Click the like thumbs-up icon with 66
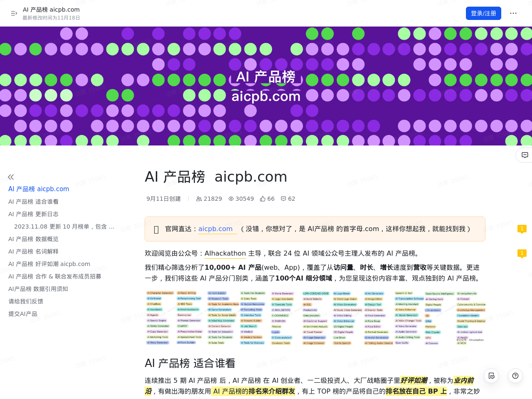Screen dimensions: 532x399 click(x=263, y=199)
